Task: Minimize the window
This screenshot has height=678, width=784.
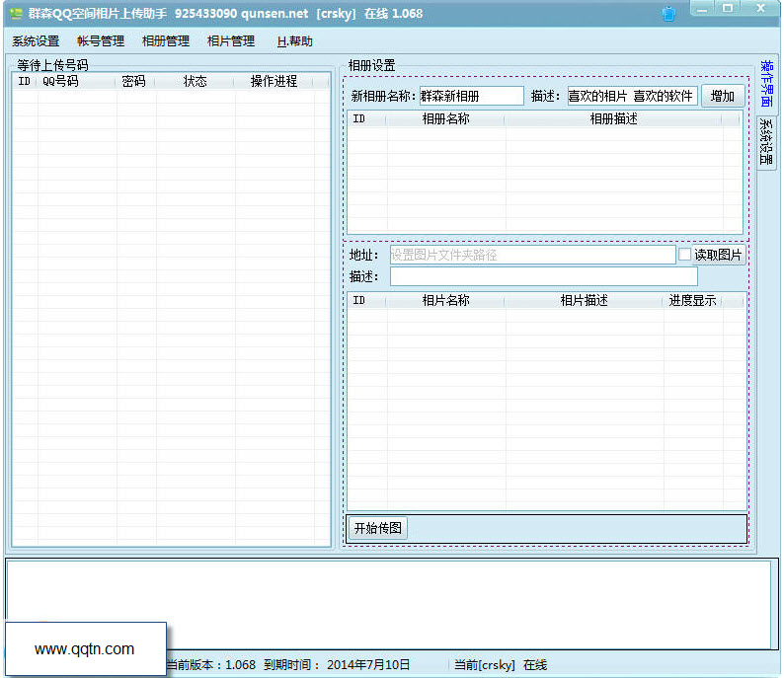Action: (x=702, y=9)
